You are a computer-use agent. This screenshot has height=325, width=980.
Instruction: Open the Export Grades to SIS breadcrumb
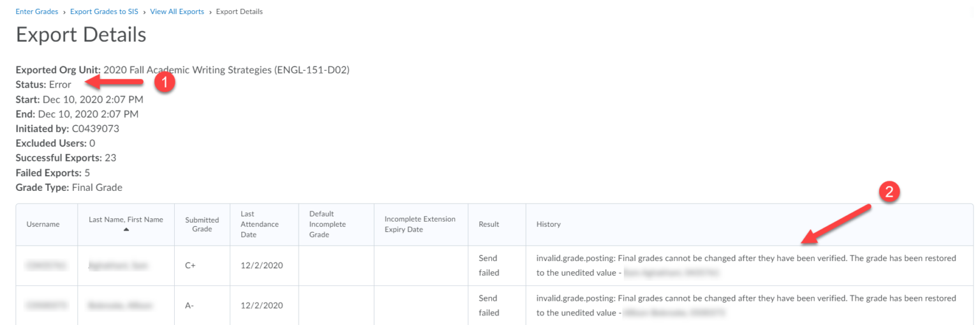pyautogui.click(x=103, y=11)
